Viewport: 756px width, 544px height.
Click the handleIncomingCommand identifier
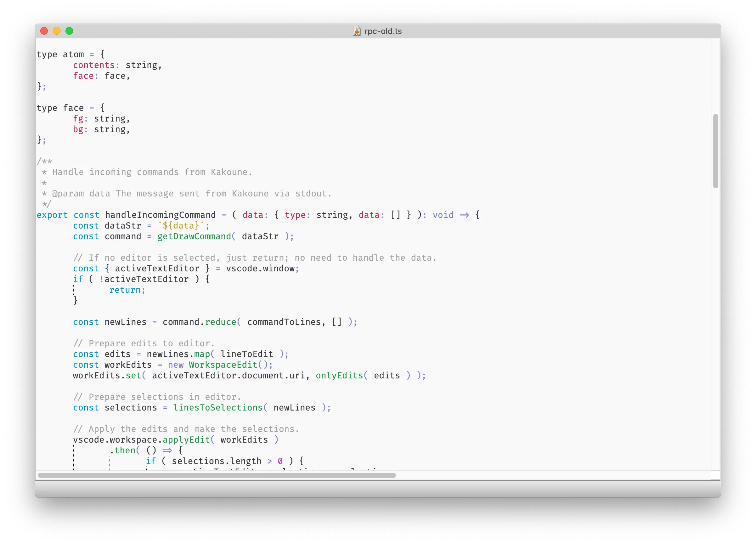coord(160,215)
